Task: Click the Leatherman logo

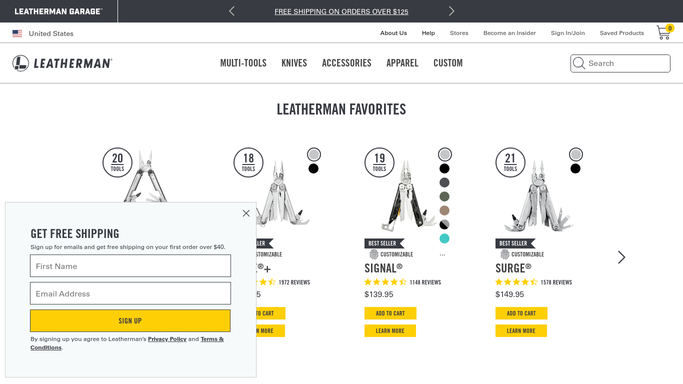Action: point(62,64)
